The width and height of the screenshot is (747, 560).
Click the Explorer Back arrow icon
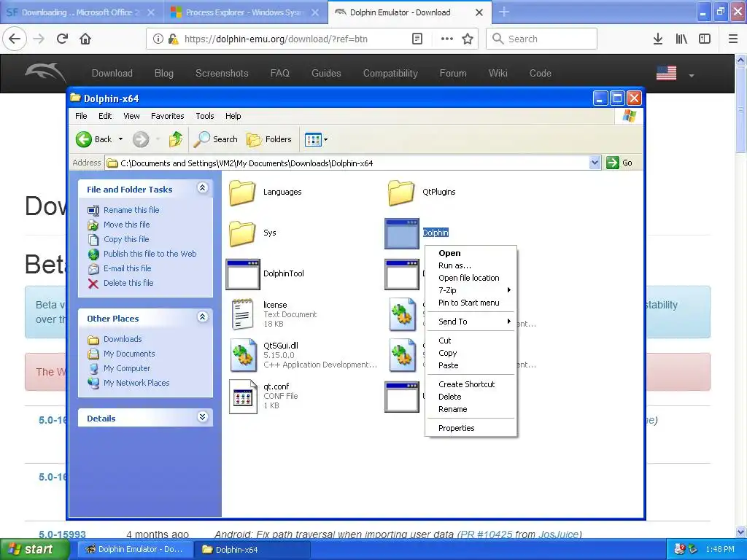click(x=84, y=139)
